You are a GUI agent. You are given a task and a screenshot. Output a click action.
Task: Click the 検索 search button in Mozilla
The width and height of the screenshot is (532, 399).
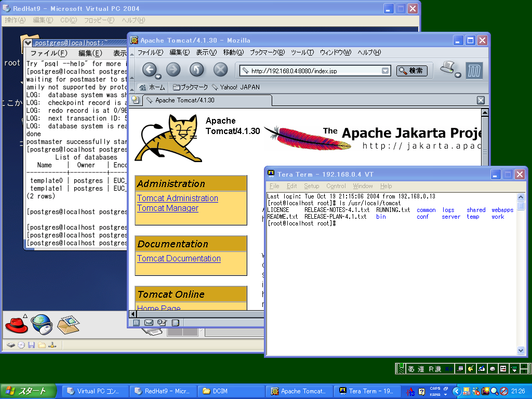(412, 71)
